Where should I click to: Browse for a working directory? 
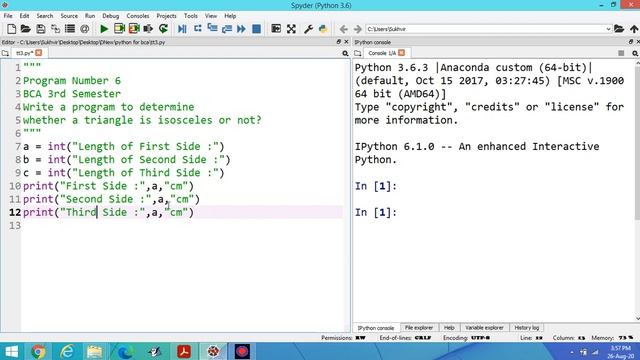(x=619, y=29)
